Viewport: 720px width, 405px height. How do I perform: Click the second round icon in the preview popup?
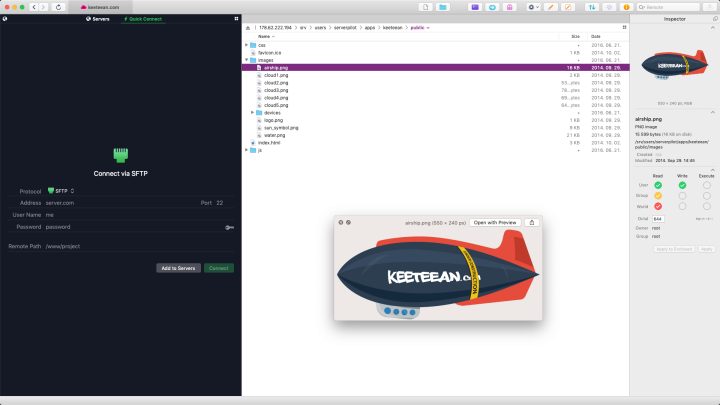[x=349, y=222]
